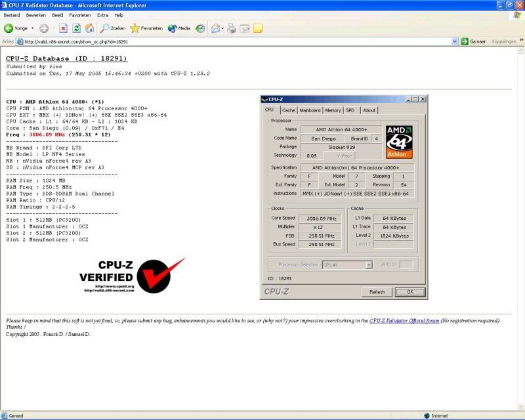Click the CPU-Z Database ID 18291 heading
Screen dimensions: 525x420
[x=67, y=58]
